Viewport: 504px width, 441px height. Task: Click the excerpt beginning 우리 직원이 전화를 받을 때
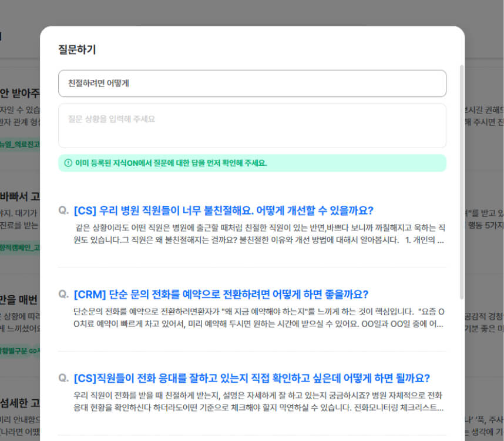(x=258, y=401)
